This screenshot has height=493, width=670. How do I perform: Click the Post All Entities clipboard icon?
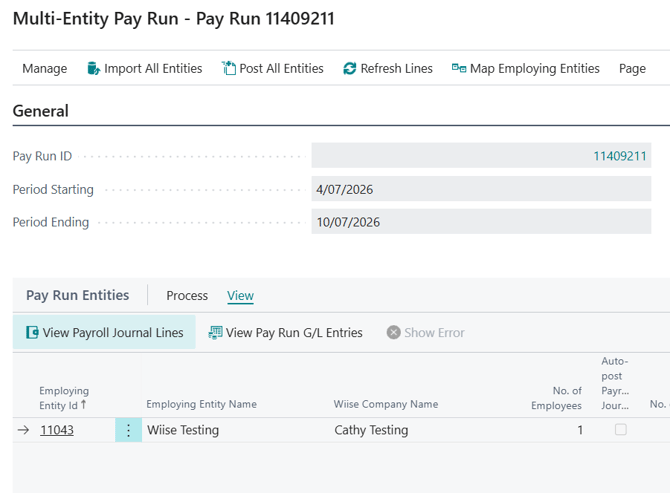tap(229, 68)
